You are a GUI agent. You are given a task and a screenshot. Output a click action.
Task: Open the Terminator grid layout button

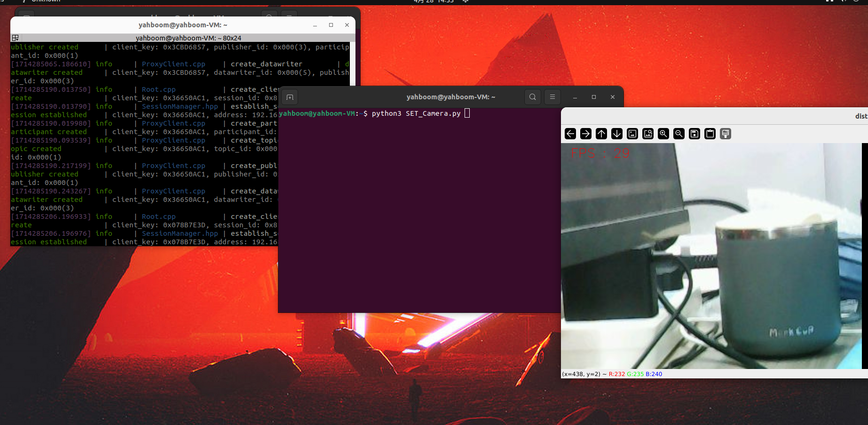click(15, 38)
